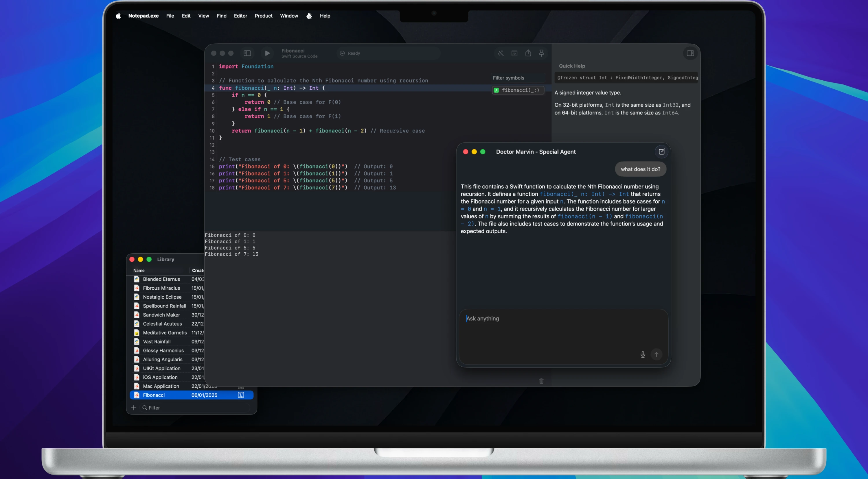This screenshot has width=868, height=479.
Task: Click the Filter symbols field
Action: [x=518, y=78]
